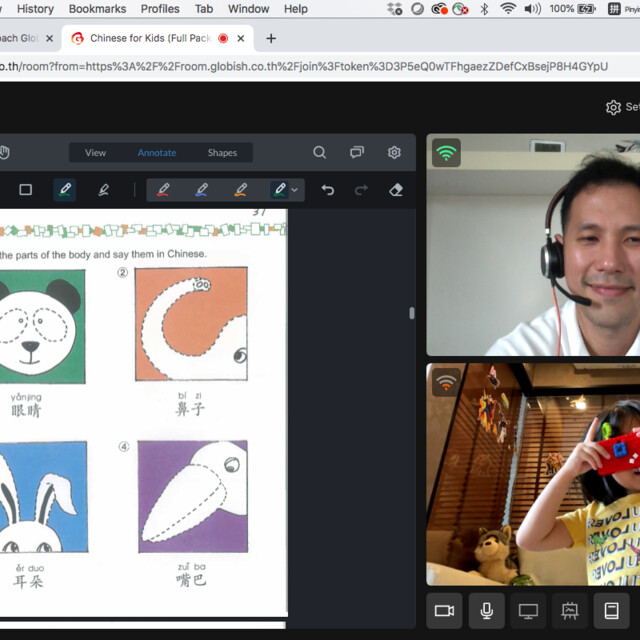Screen dimensions: 640x640
Task: Choose the red pen color preset
Action: [x=163, y=190]
